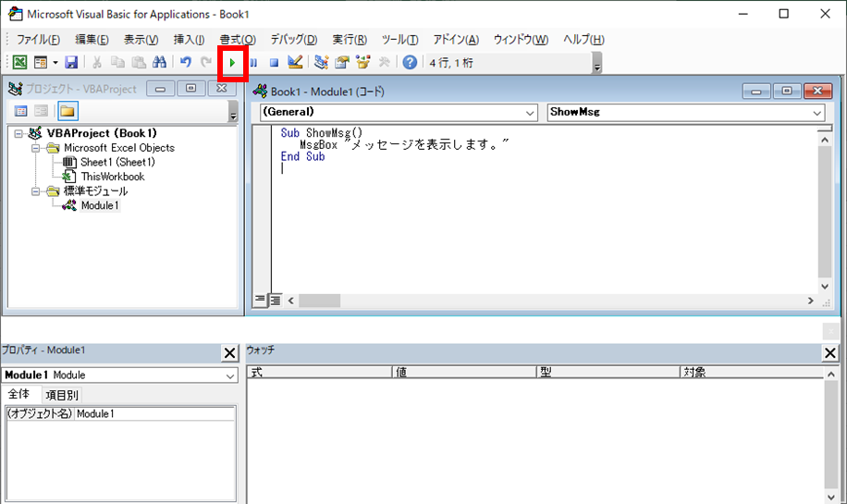Open the ヘルプ(H) menu

pyautogui.click(x=583, y=40)
